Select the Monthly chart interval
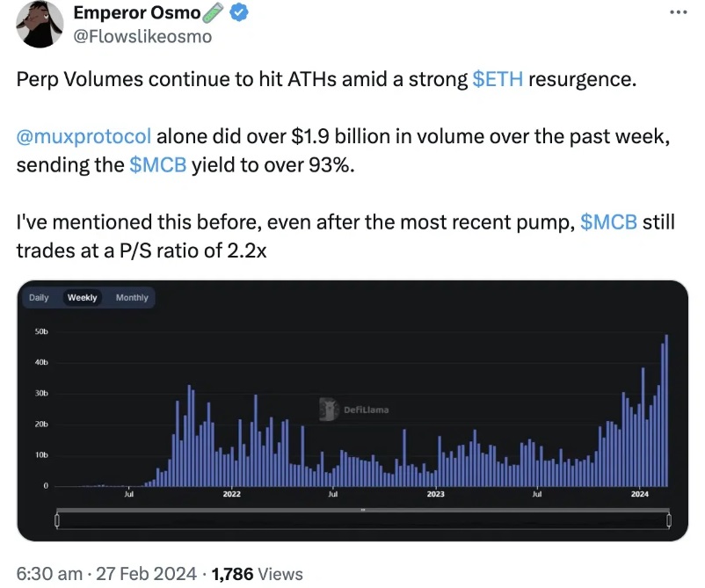Screen dimensions: 705x588 pos(132,298)
